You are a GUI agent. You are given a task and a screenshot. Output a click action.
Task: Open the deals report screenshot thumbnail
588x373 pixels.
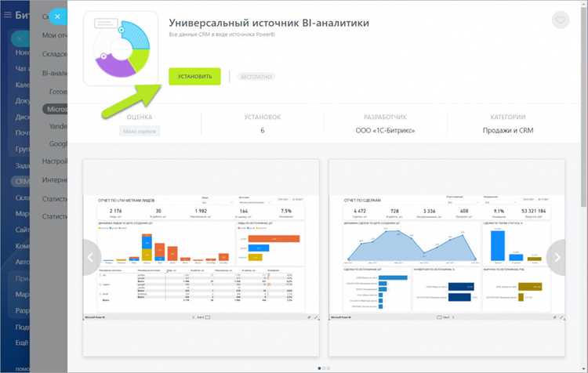point(447,258)
